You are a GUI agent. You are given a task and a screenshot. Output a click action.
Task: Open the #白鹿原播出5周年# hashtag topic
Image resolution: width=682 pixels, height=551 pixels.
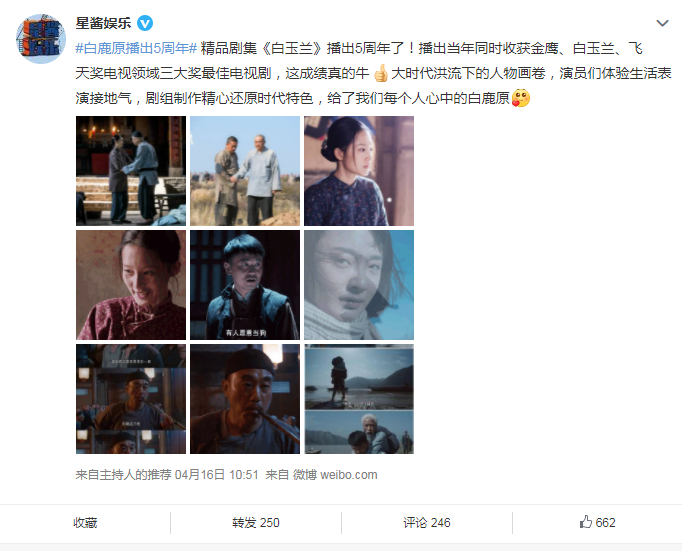tap(137, 48)
